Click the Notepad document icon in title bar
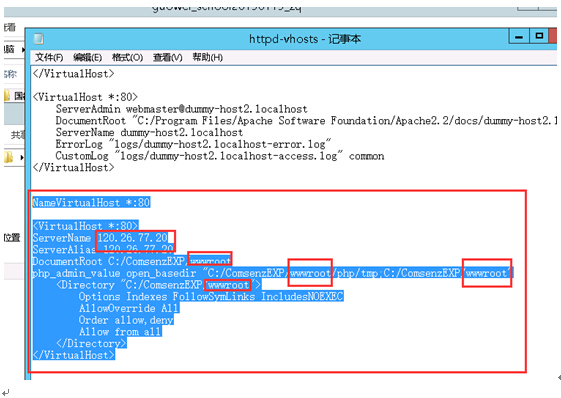This screenshot has height=398, width=561. [x=39, y=39]
